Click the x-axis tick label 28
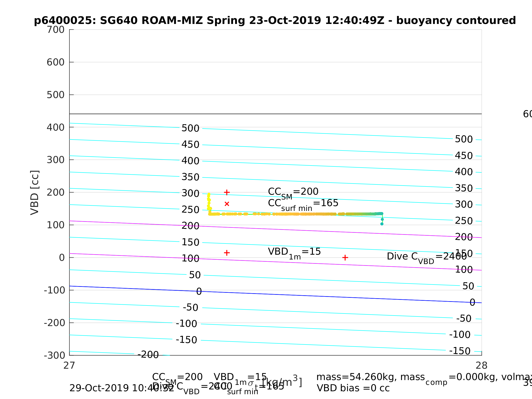Screen dimensions: 532x399 [x=482, y=366]
